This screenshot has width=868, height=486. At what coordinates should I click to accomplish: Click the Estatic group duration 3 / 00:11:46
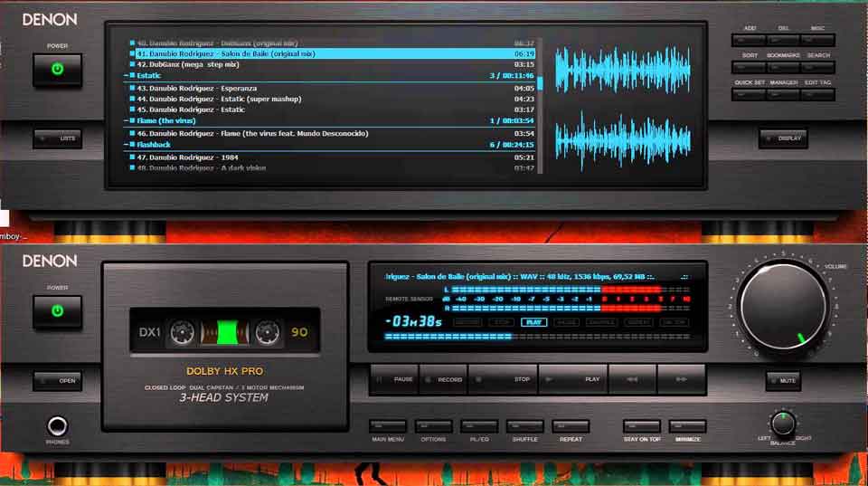(512, 75)
